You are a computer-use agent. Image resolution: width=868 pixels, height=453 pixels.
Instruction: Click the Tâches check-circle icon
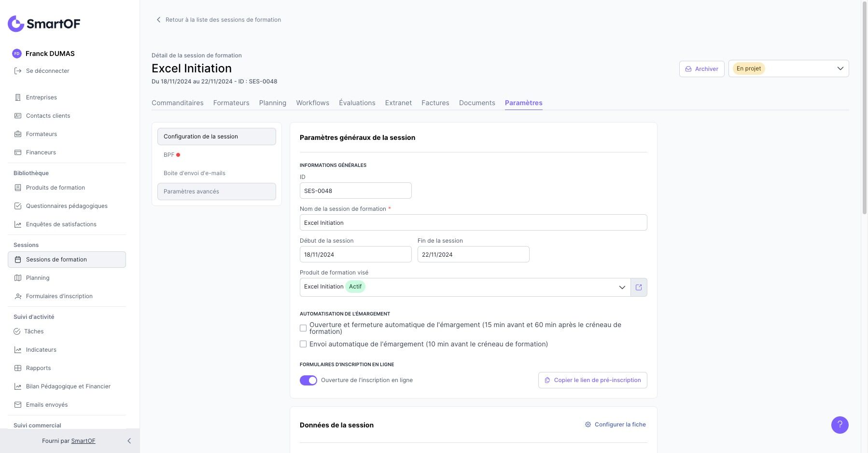pos(17,331)
